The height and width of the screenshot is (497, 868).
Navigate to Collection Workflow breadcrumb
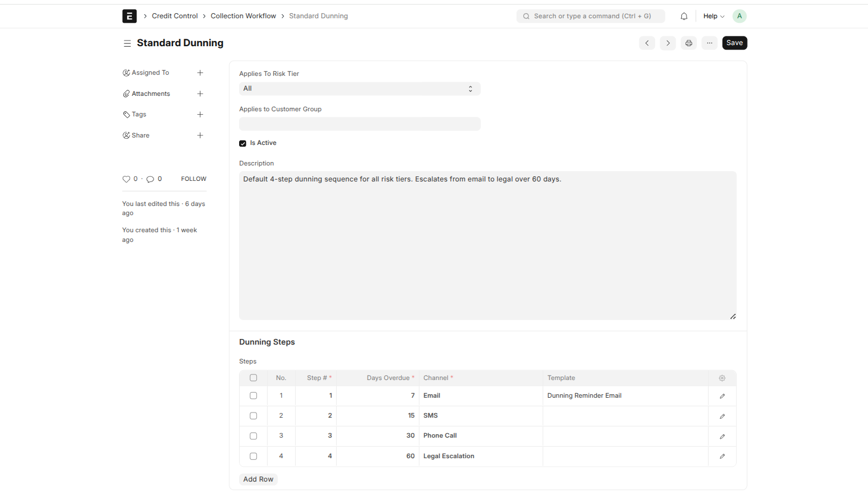click(243, 16)
